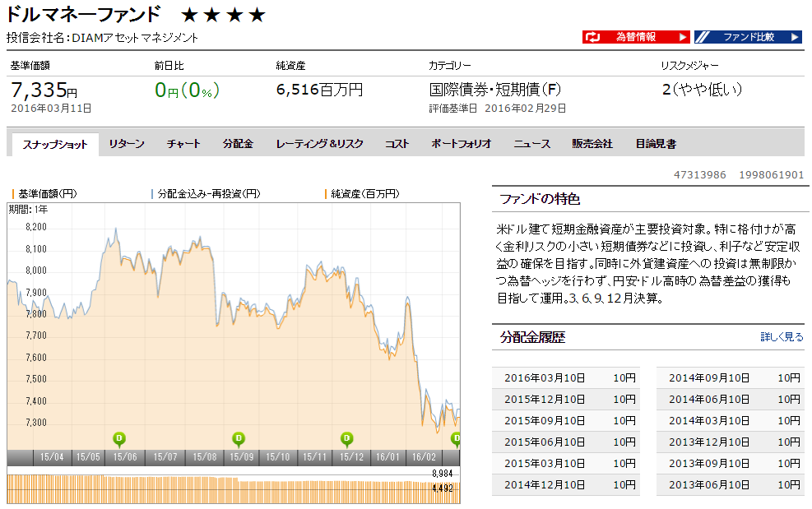Open the チャート tab
The width and height of the screenshot is (812, 509).
[x=183, y=143]
